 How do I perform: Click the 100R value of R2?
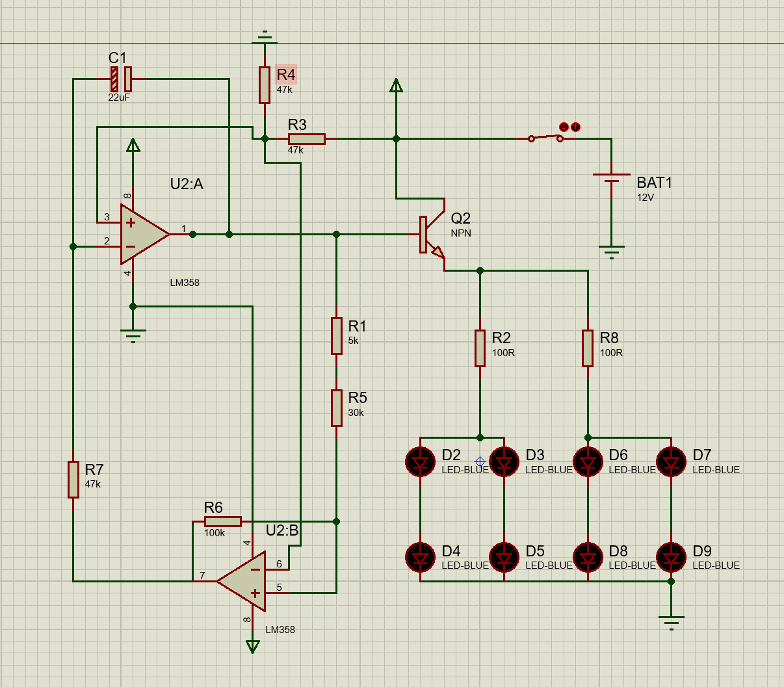(503, 353)
